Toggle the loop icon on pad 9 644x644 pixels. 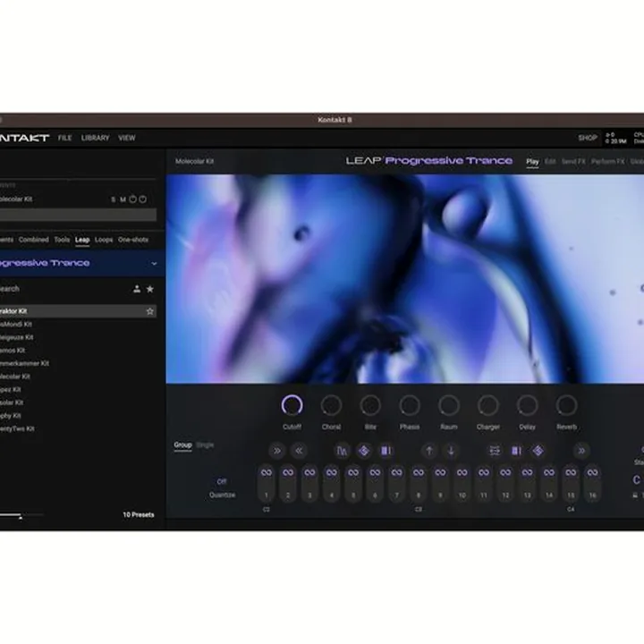click(440, 472)
